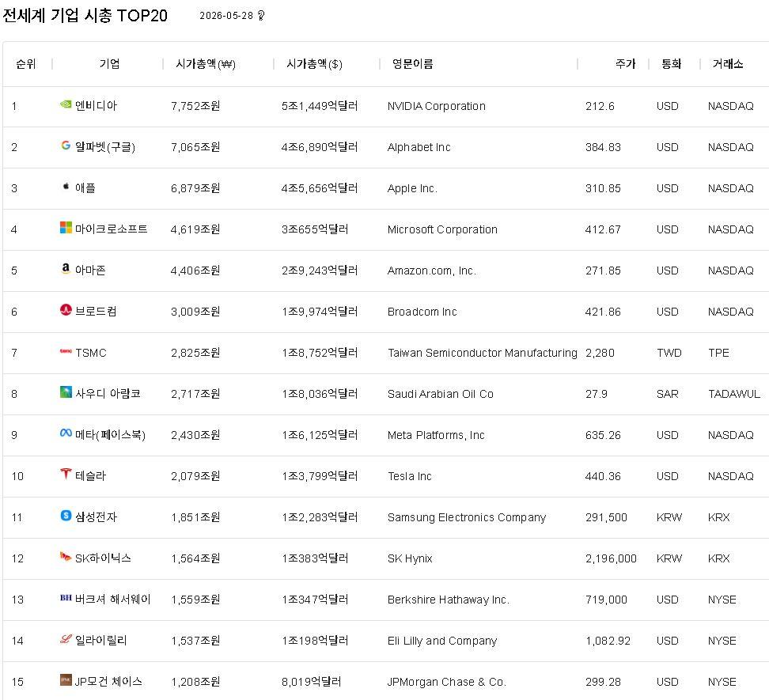Click 'Alphabet Inc' English name
The width and height of the screenshot is (769, 700).
tap(419, 147)
